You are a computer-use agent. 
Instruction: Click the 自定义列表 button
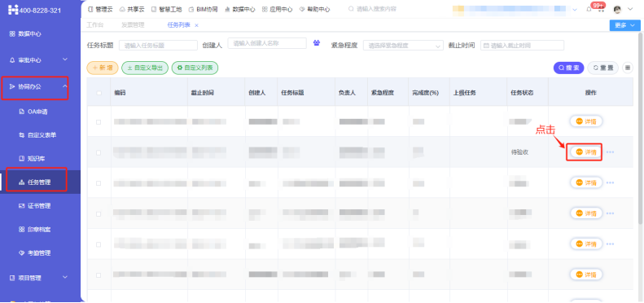(x=195, y=68)
